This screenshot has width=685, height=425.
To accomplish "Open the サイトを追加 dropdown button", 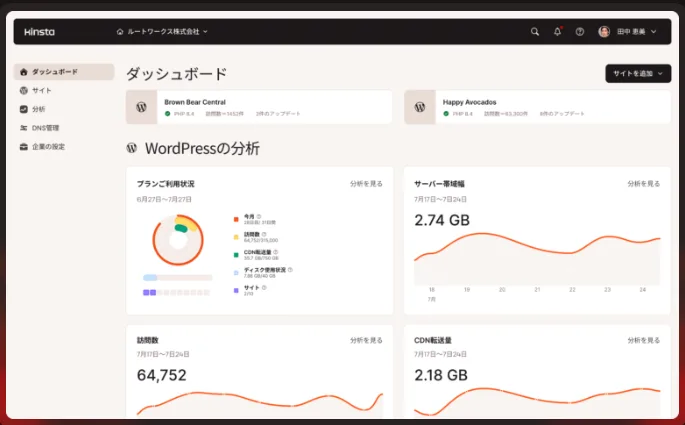I will (x=638, y=74).
